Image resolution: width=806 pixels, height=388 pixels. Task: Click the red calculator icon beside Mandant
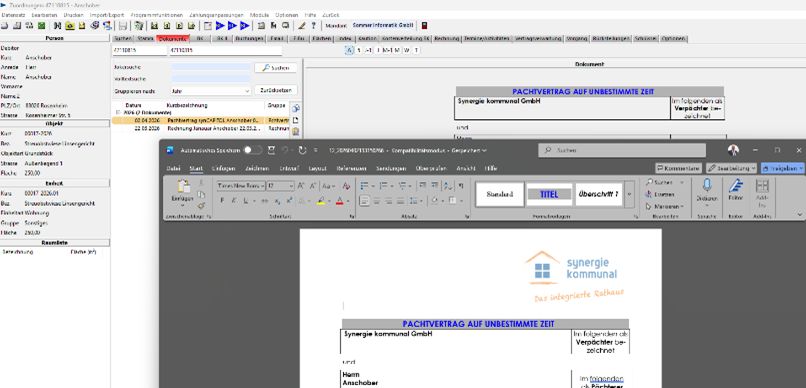[x=424, y=25]
